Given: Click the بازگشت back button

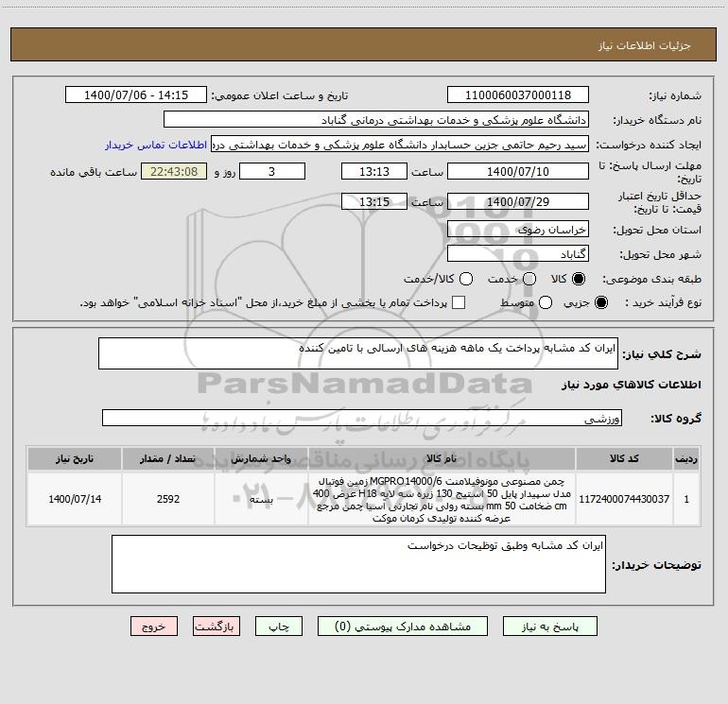Looking at the screenshot, I should point(217,627).
